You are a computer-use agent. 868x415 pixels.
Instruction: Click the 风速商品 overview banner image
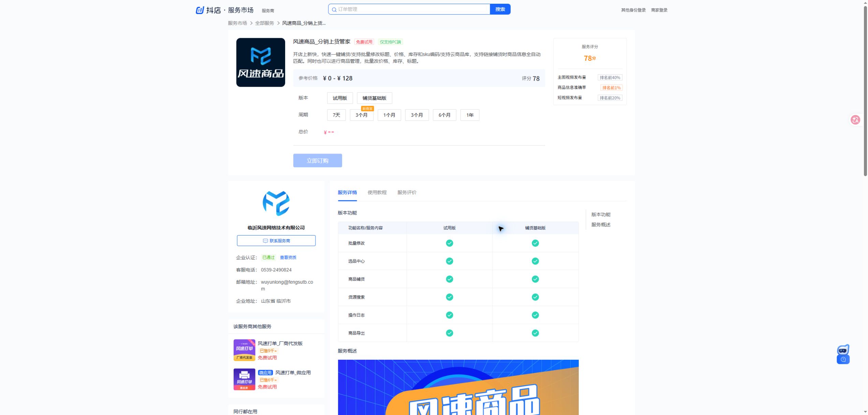458,387
